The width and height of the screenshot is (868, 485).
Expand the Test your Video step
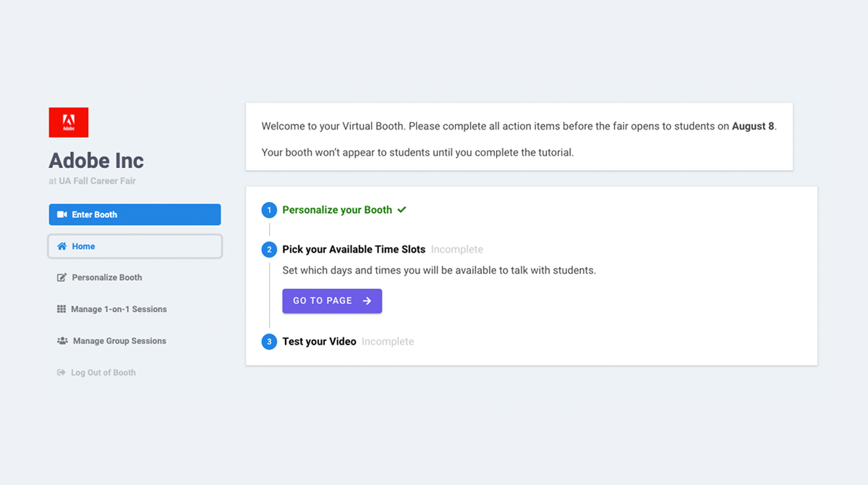coord(319,342)
